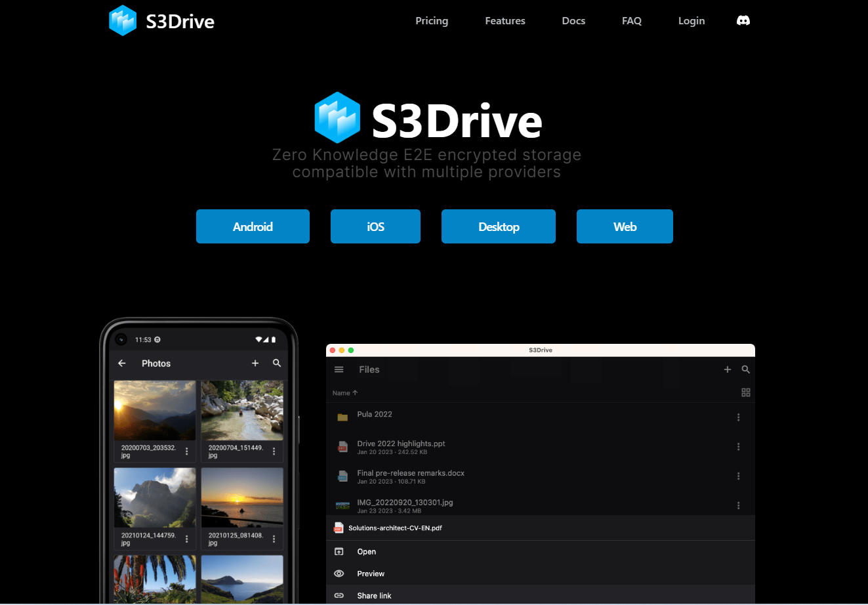
Task: Go back using the phone's arrow icon
Action: tap(122, 363)
